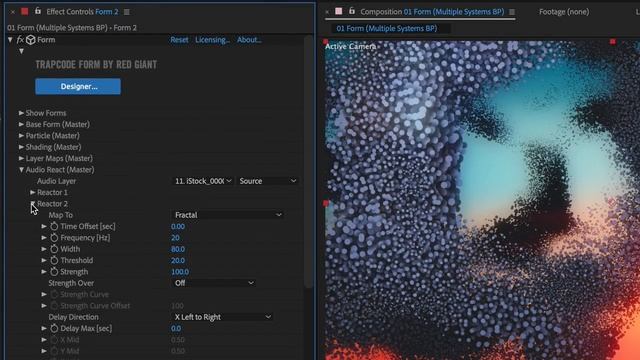640x360 pixels.
Task: Click the Strength value 100.0
Action: (x=180, y=271)
